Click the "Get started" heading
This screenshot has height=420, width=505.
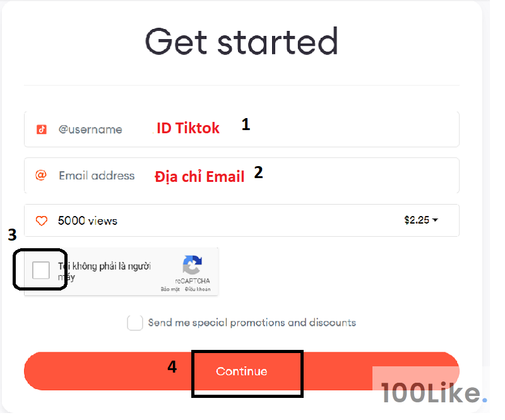pyautogui.click(x=241, y=42)
